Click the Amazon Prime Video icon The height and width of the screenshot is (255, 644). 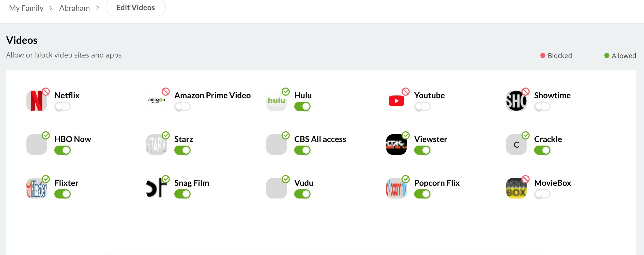click(x=156, y=101)
